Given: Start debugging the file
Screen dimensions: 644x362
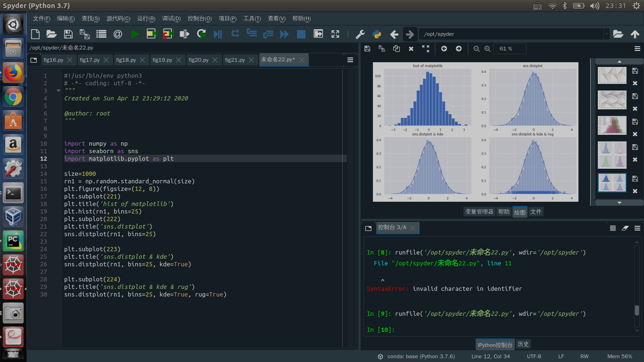Looking at the screenshot, I should (217, 34).
